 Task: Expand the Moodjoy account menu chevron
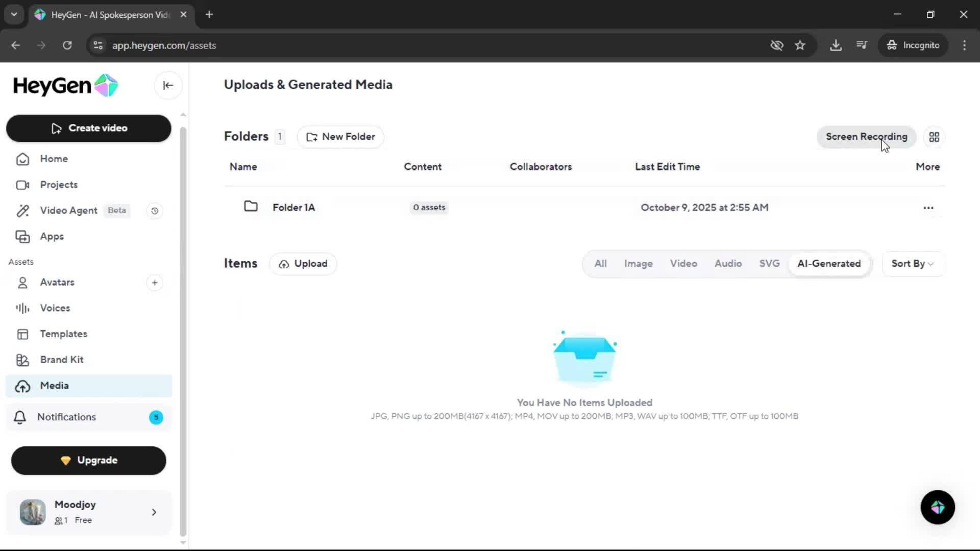154,512
